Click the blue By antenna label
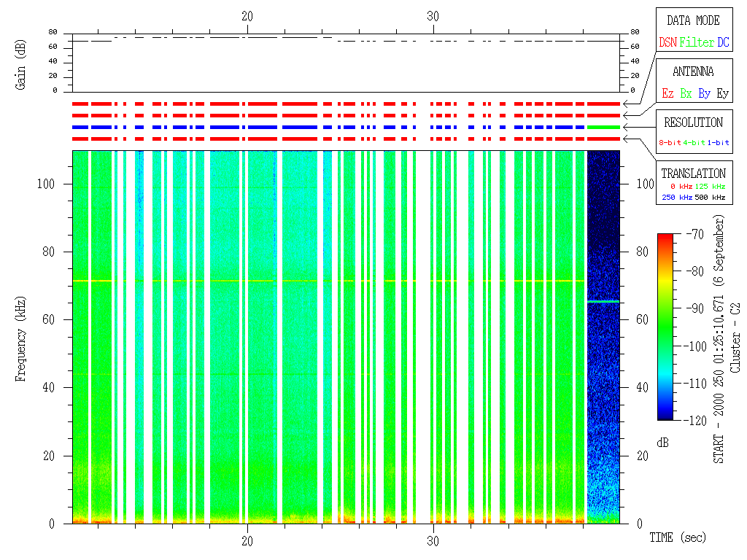The height and width of the screenshot is (560, 747). 704,94
